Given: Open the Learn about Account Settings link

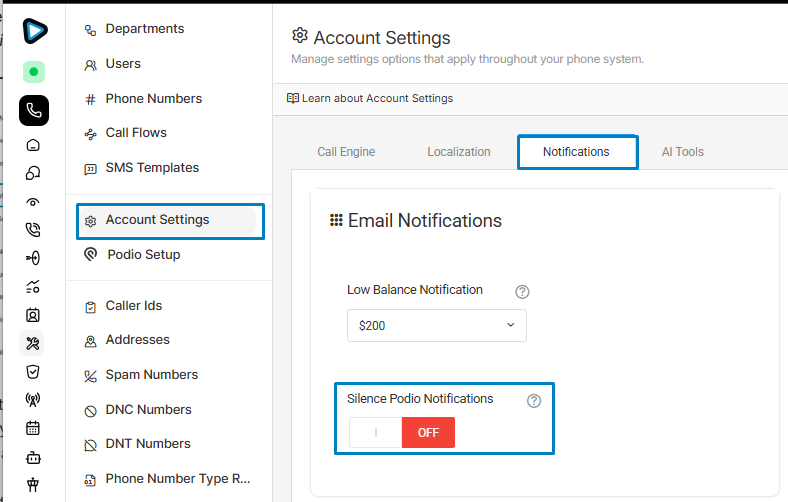Looking at the screenshot, I should point(370,98).
